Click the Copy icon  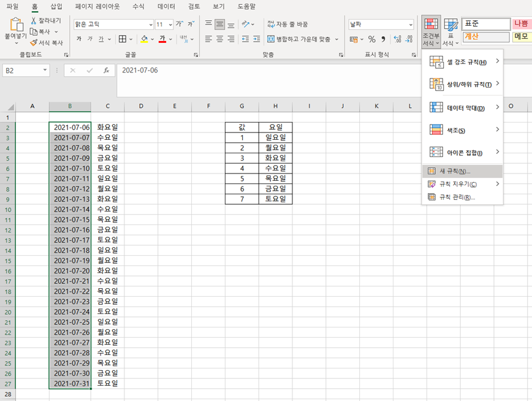coord(34,32)
